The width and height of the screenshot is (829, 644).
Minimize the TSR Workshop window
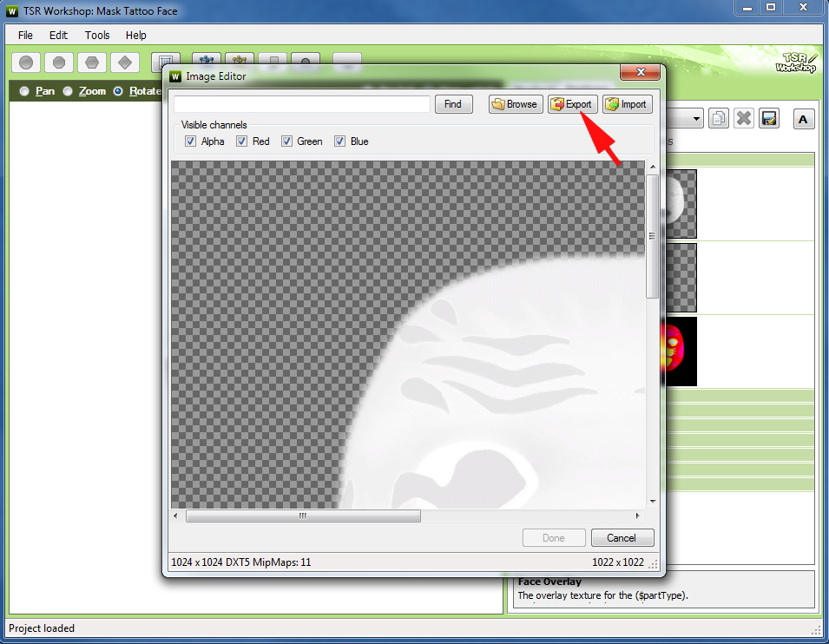coord(747,8)
